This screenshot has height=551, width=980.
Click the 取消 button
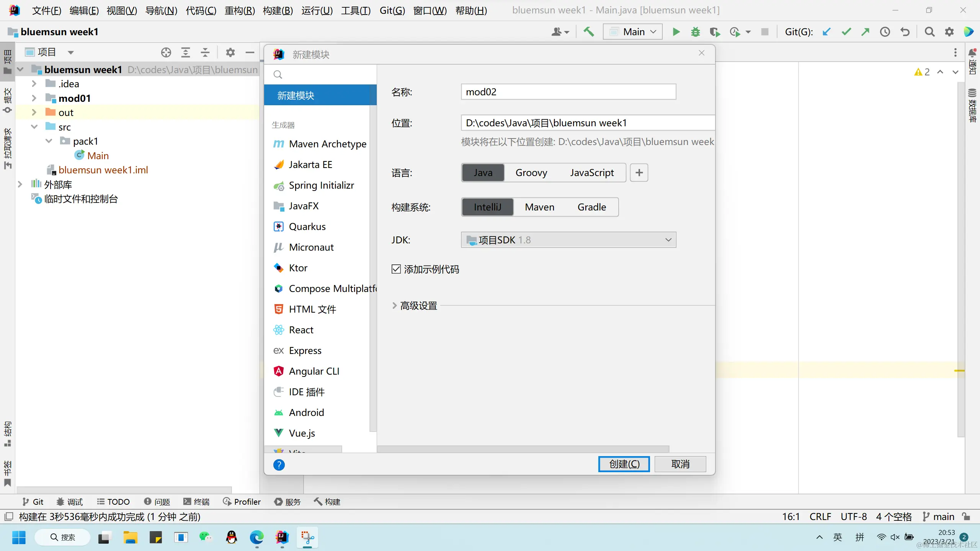point(680,464)
